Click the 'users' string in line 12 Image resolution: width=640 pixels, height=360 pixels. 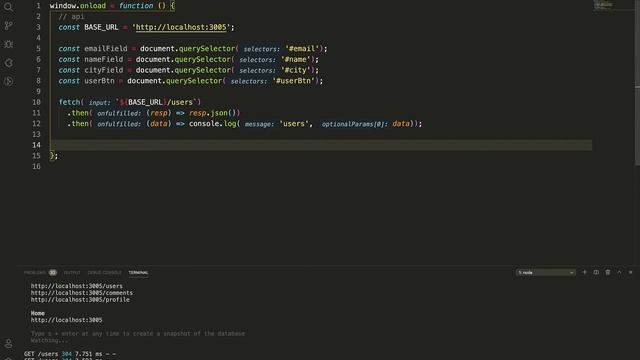(x=294, y=124)
